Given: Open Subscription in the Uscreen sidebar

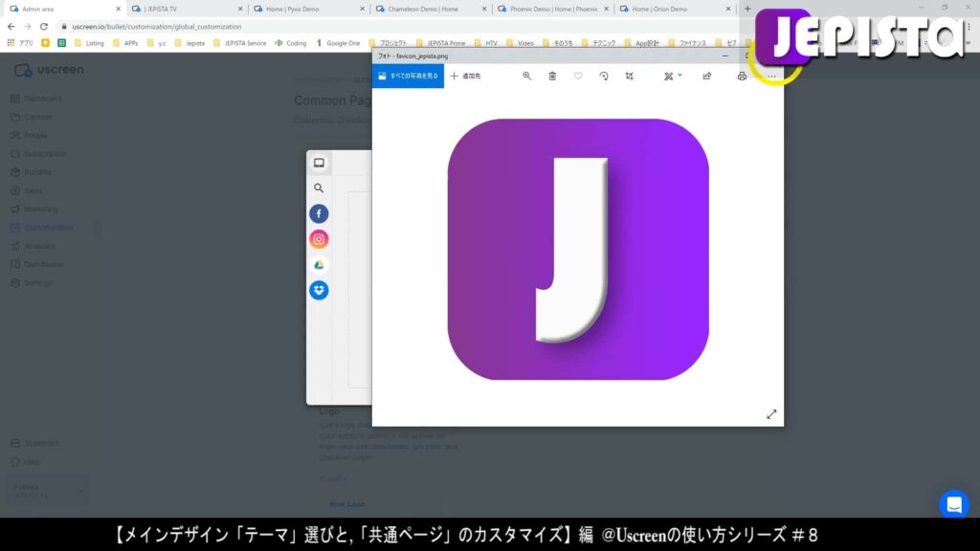Looking at the screenshot, I should pyautogui.click(x=38, y=154).
